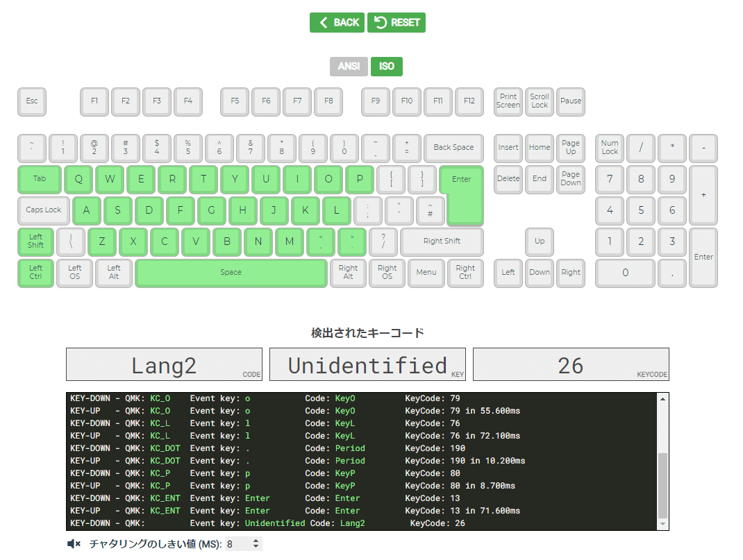Click the Down arrow key
Viewport: 743px width, 560px height.
point(540,273)
